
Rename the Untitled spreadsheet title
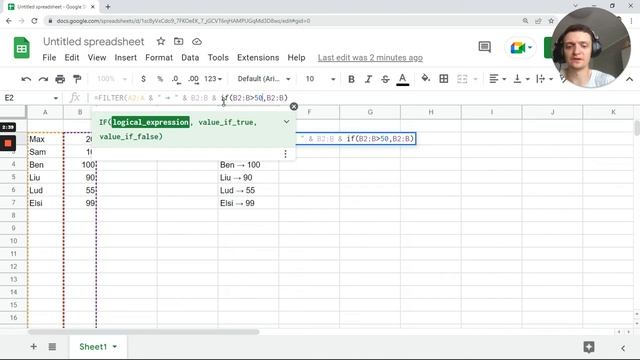[93, 41]
